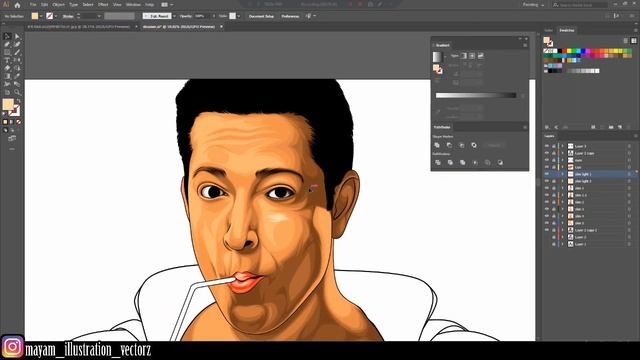Expand the Lips layer contents
This screenshot has width=640, height=360.
pos(562,167)
